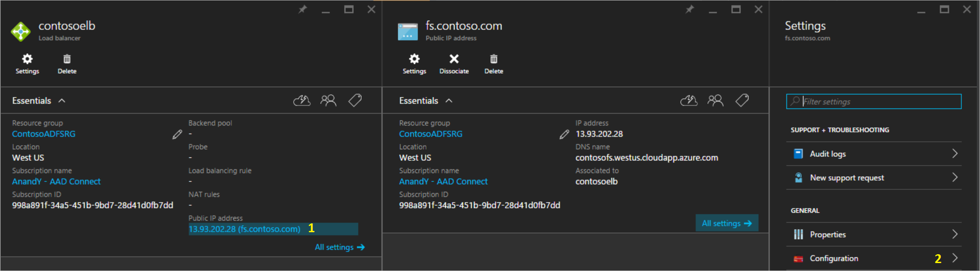Click All settings button in fs.contoso.com blade
This screenshot has height=271, width=980.
pyautogui.click(x=727, y=223)
